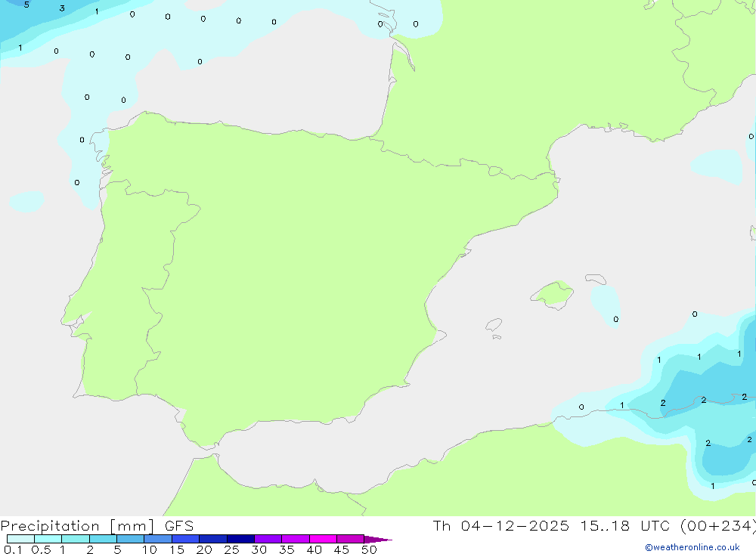
Task: Click the '(00+234)' forecast hour text
Action: pyautogui.click(x=718, y=525)
